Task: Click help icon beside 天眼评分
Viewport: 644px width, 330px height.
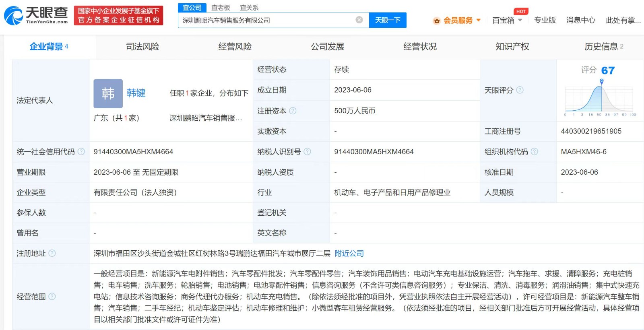Action: pos(520,90)
